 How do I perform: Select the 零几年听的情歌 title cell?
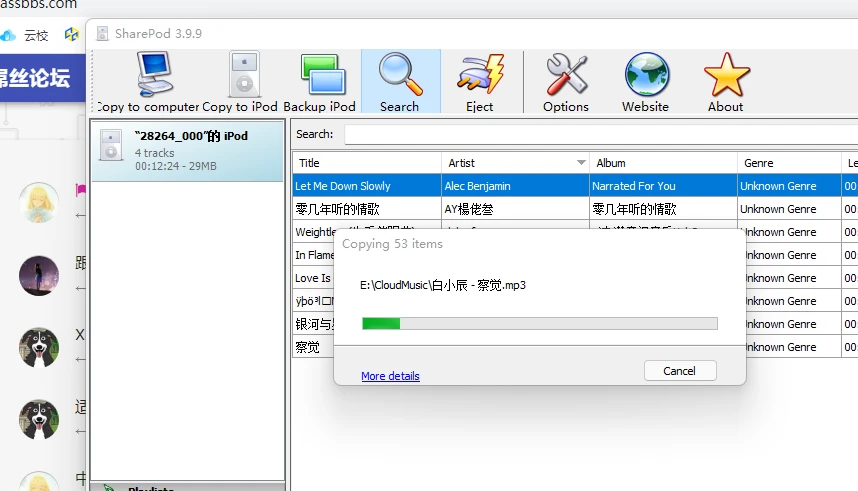pyautogui.click(x=367, y=209)
